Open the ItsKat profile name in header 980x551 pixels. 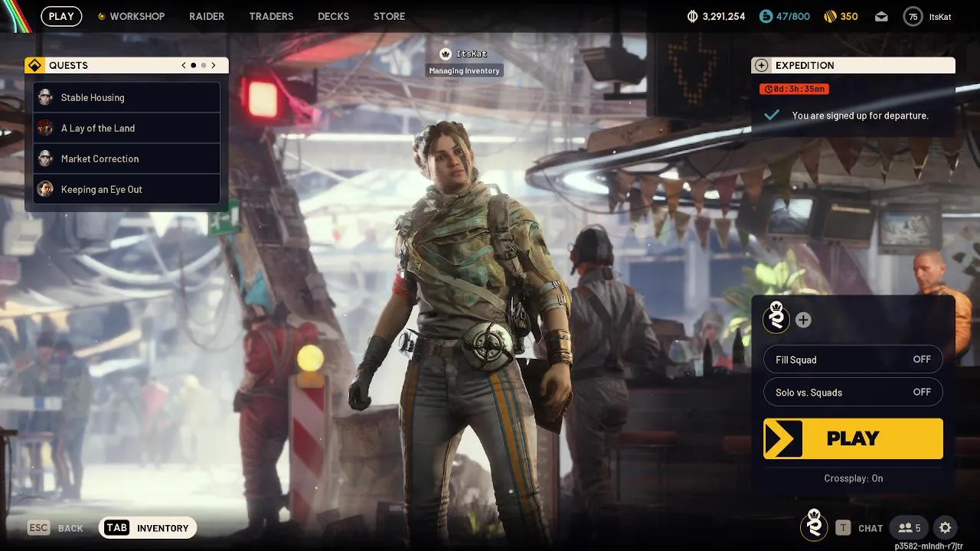click(x=940, y=16)
